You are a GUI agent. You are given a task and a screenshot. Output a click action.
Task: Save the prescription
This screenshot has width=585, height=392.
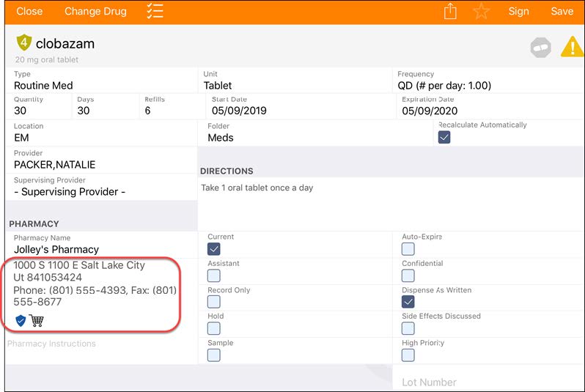(x=562, y=11)
